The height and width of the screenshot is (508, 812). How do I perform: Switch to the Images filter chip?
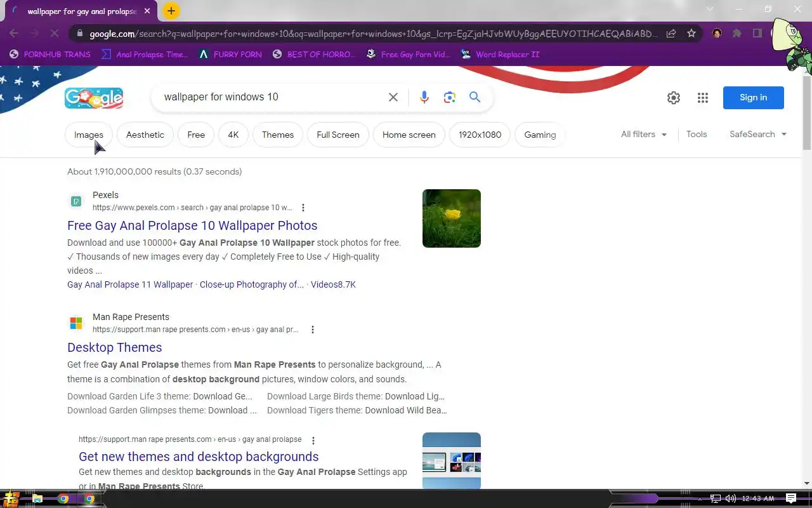point(89,135)
